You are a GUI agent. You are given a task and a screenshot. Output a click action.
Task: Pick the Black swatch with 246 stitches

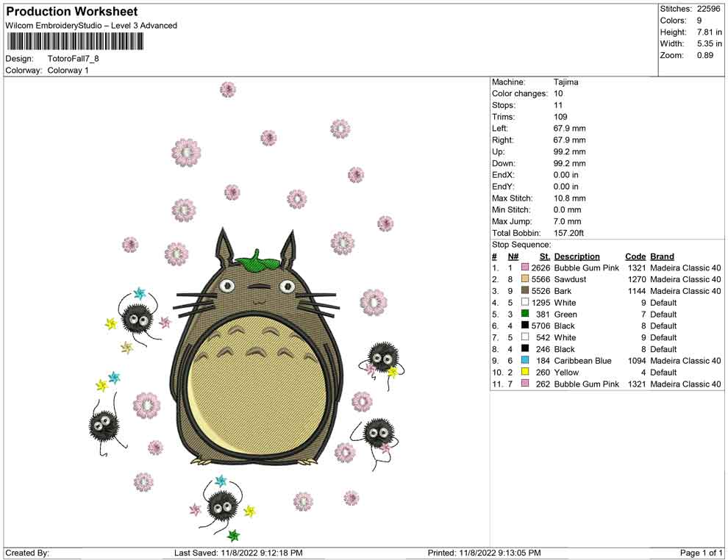coord(525,348)
